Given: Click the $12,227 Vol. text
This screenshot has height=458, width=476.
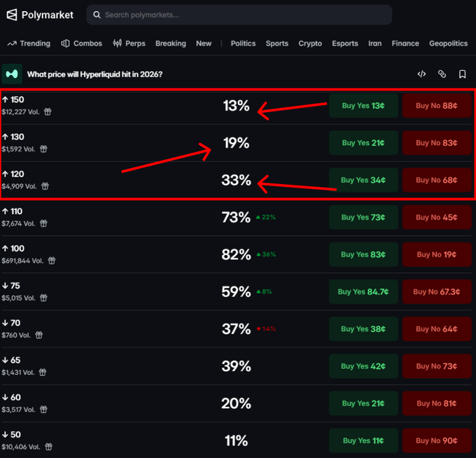Looking at the screenshot, I should click(x=20, y=112).
